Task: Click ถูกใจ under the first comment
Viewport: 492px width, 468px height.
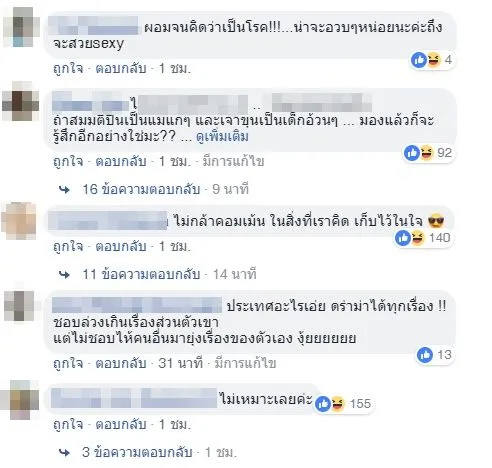Action: tap(68, 69)
